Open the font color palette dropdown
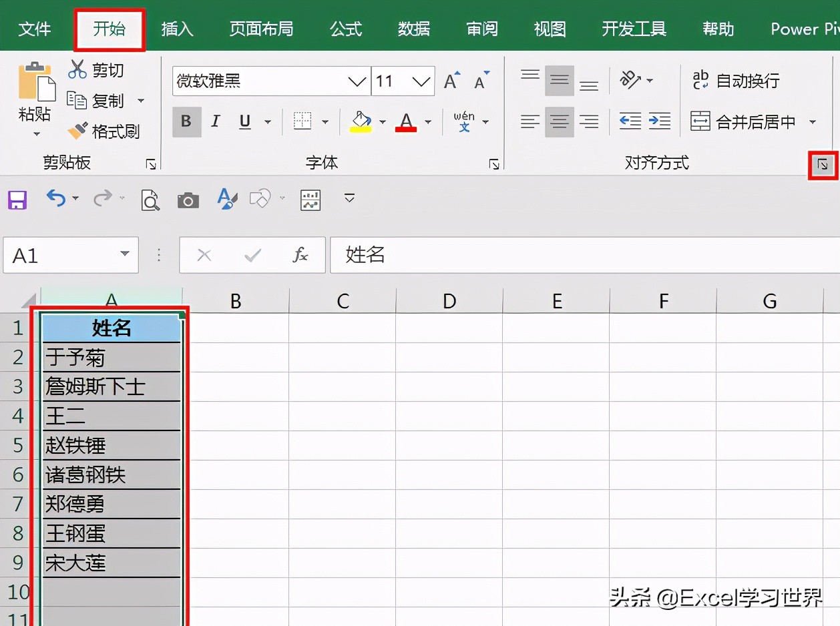Screen dimensions: 840x626 click(x=428, y=122)
